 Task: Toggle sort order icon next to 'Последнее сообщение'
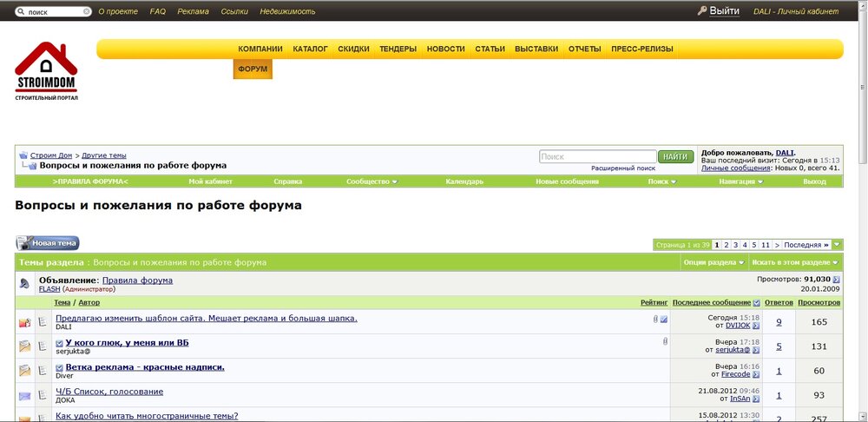pos(757,302)
